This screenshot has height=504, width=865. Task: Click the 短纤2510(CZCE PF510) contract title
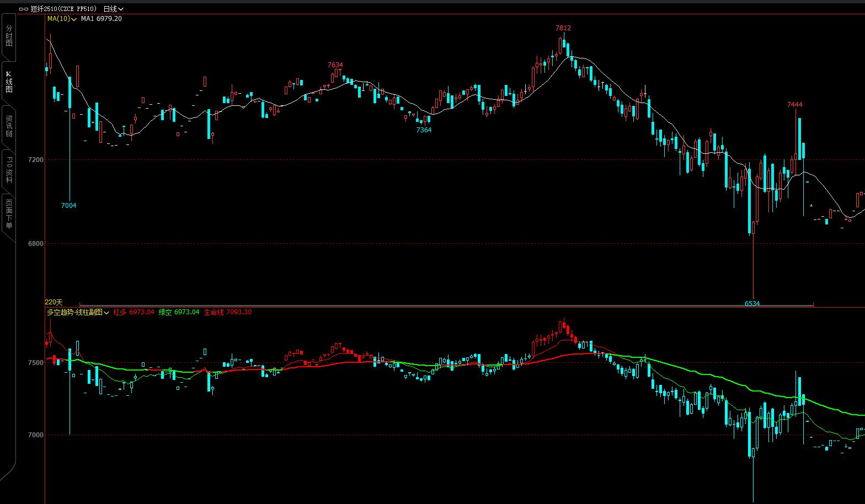(x=64, y=9)
